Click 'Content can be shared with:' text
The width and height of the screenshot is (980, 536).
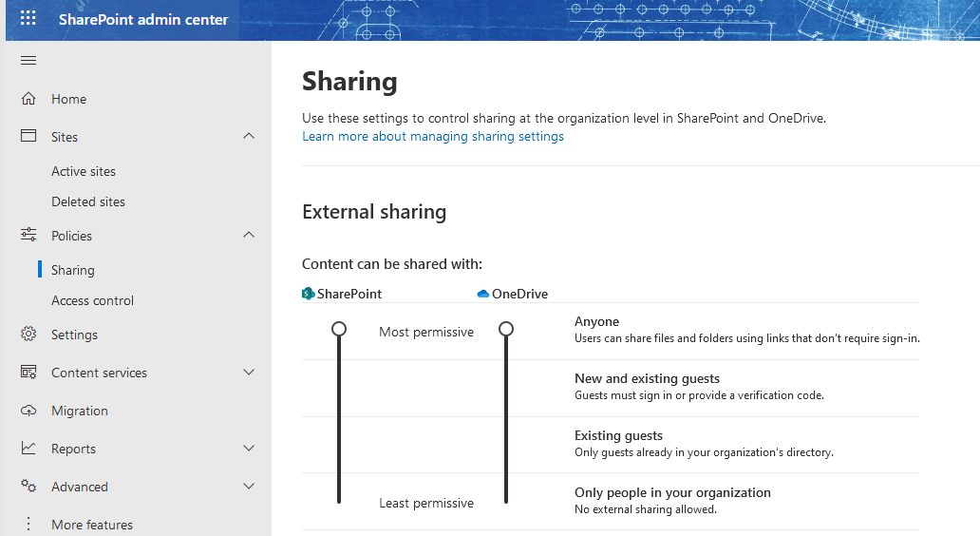392,264
